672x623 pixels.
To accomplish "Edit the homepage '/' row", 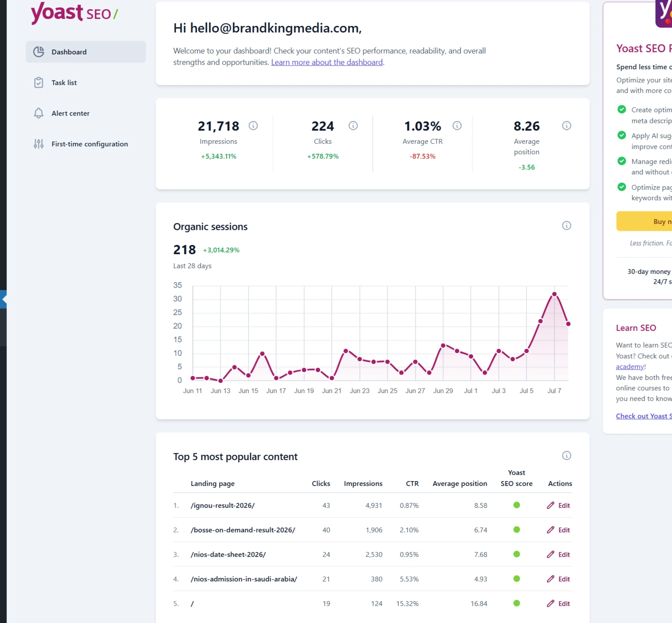I will tap(558, 604).
